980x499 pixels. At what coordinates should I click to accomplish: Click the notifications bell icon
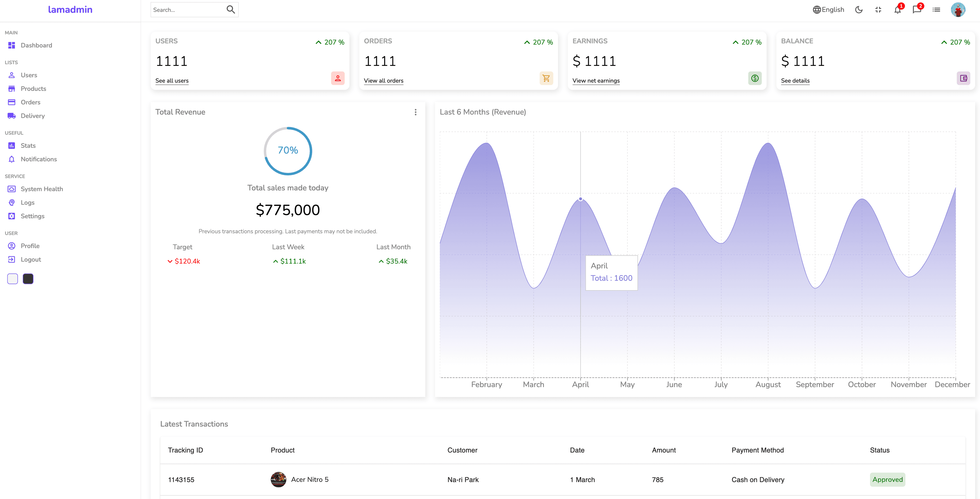point(898,10)
